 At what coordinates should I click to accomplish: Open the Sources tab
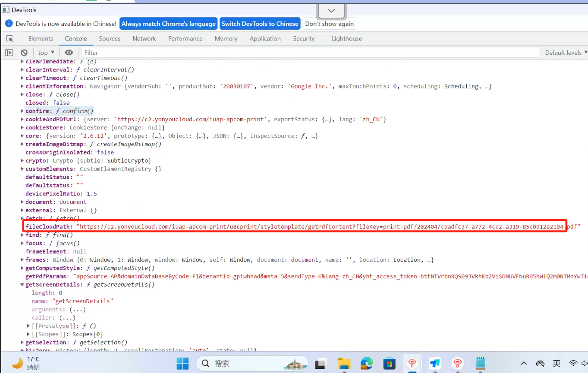pos(110,39)
